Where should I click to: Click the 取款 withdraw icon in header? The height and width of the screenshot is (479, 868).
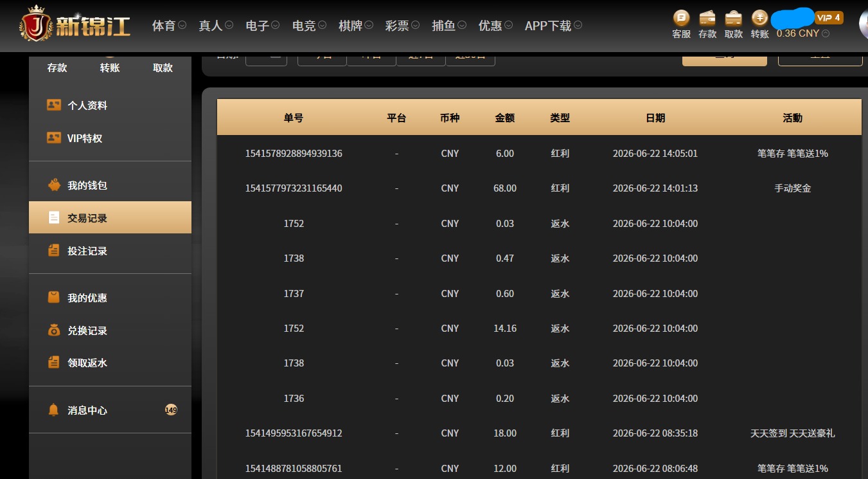click(x=733, y=17)
